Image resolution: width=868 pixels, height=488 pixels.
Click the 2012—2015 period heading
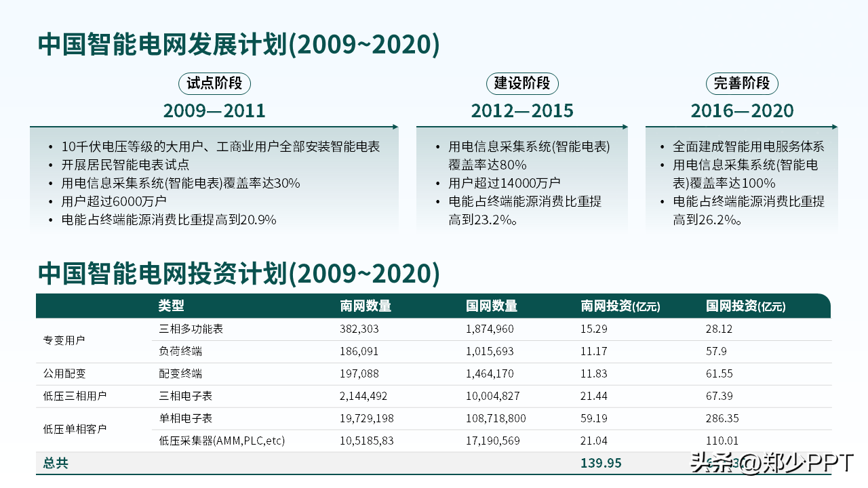click(x=522, y=110)
